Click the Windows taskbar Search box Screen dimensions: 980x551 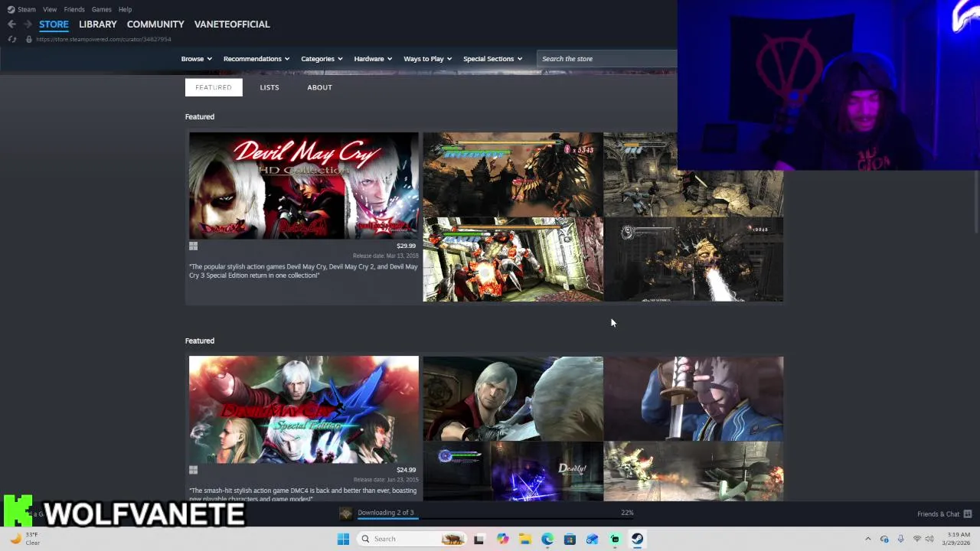pos(412,539)
